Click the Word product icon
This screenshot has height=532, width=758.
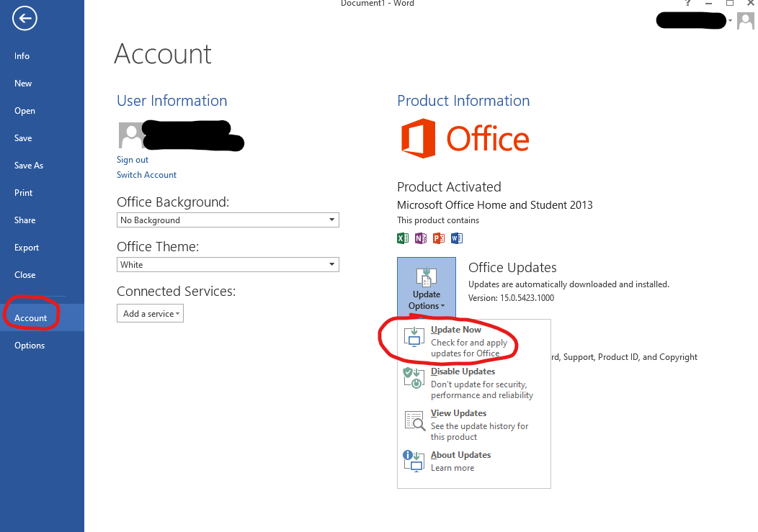click(456, 238)
